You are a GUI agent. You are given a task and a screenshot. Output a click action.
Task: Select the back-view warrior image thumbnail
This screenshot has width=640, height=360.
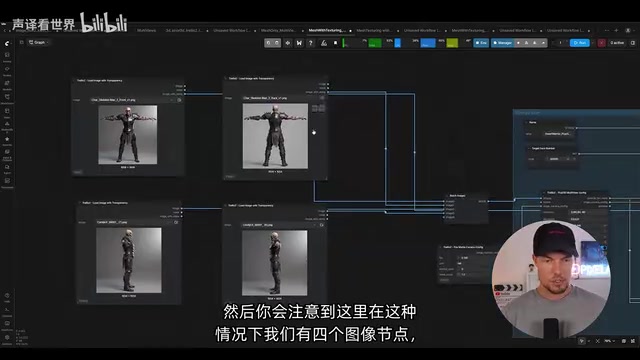click(x=275, y=136)
